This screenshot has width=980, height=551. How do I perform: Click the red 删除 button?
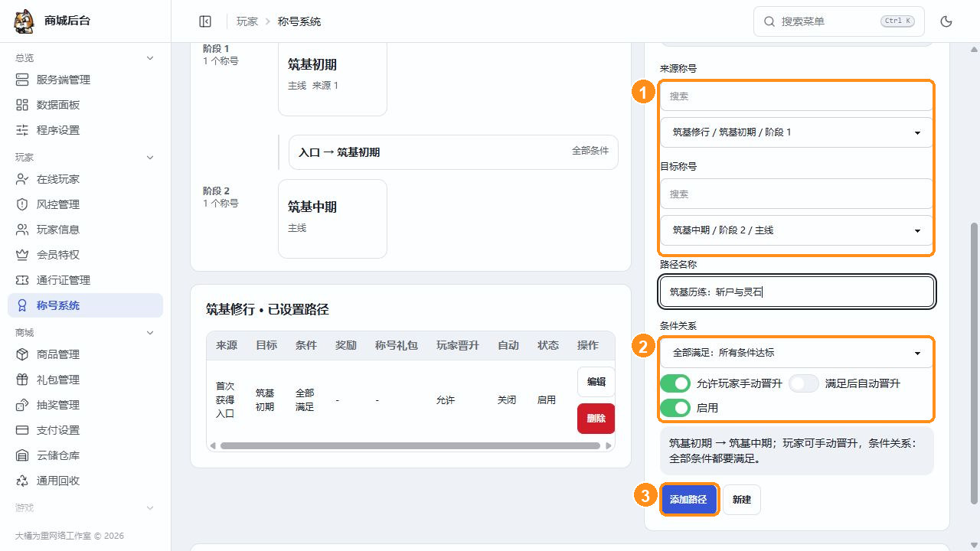tap(596, 419)
